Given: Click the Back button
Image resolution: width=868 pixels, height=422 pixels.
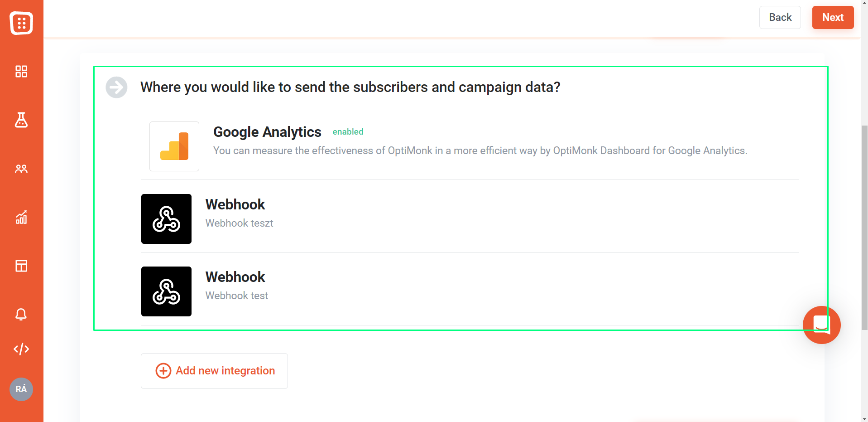Looking at the screenshot, I should [x=780, y=17].
